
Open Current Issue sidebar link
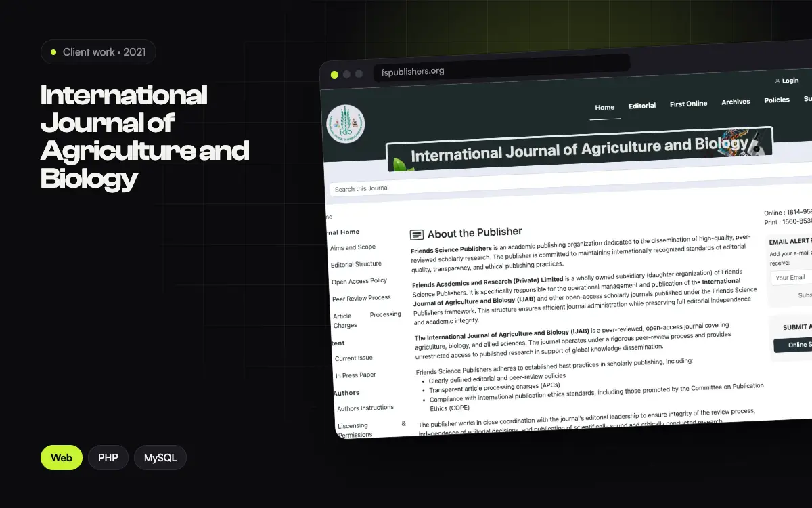pos(354,358)
